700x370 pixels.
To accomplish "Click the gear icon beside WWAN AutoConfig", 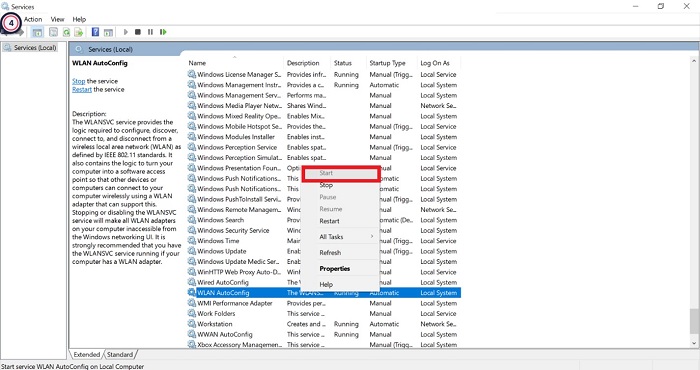I will pyautogui.click(x=192, y=334).
